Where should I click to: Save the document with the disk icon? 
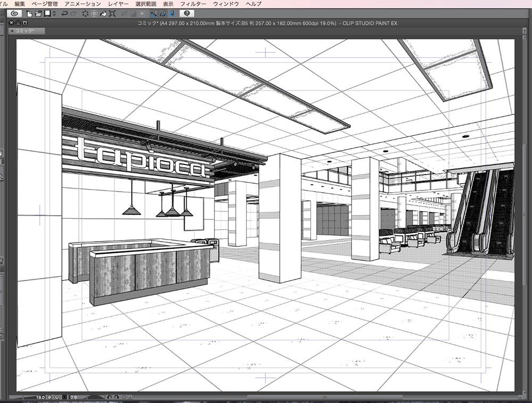coord(47,14)
